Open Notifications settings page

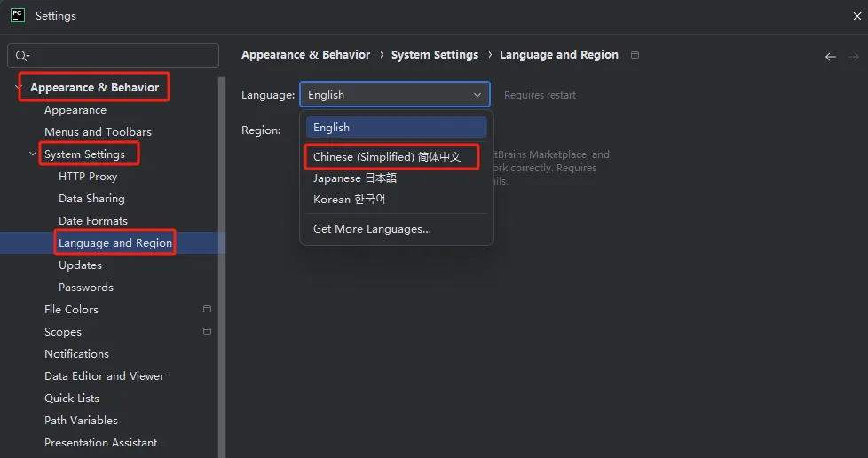point(77,354)
